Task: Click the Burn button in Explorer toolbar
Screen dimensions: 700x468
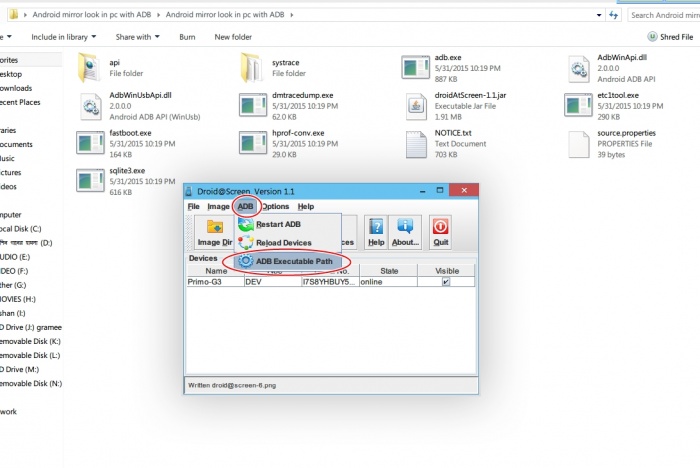Action: (x=187, y=37)
